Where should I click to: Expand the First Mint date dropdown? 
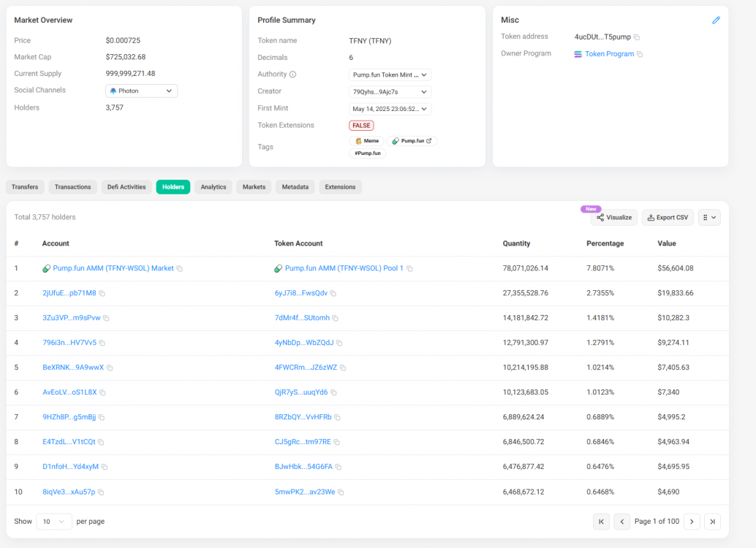(x=390, y=109)
